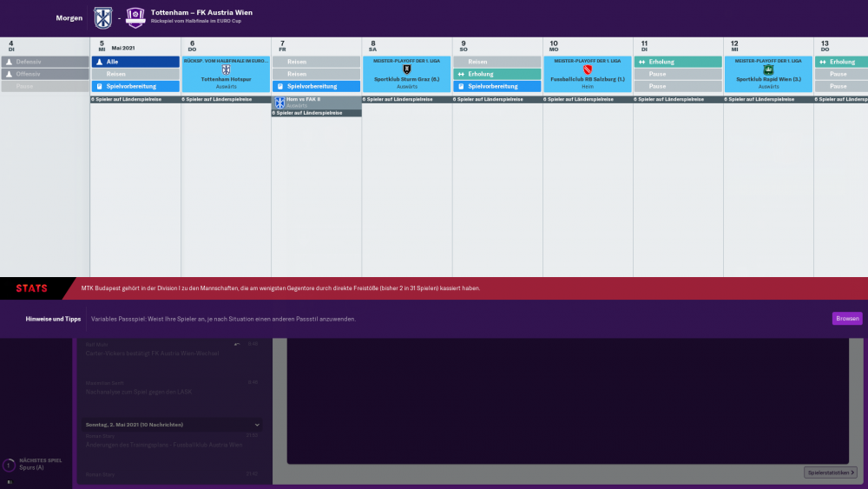
Task: Click 'Meister-Playoff der 1. Liga' heading on 8 May
Action: [407, 61]
